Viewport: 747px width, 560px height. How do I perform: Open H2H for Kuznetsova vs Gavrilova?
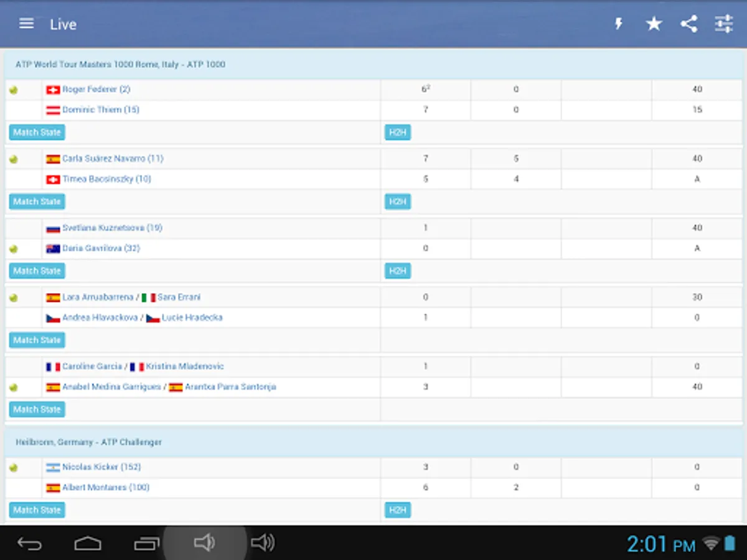pos(398,271)
